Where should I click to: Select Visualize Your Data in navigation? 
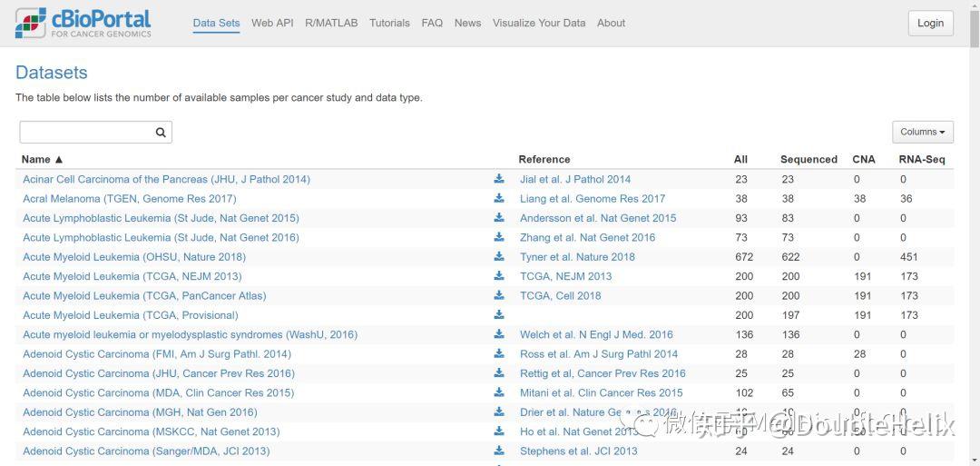pos(539,23)
